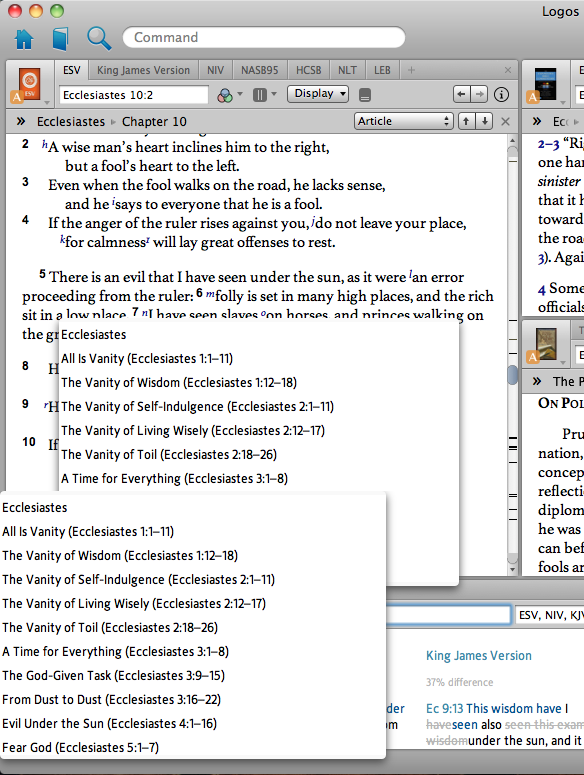584x775 pixels.
Task: Click the blue-outlined text comparison reference field
Action: click(x=448, y=615)
